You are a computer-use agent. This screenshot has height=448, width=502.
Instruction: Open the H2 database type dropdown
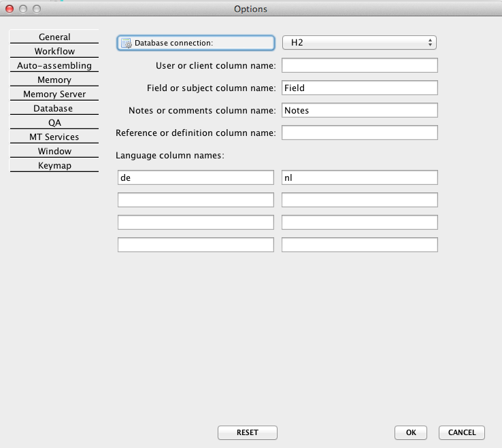click(x=359, y=43)
